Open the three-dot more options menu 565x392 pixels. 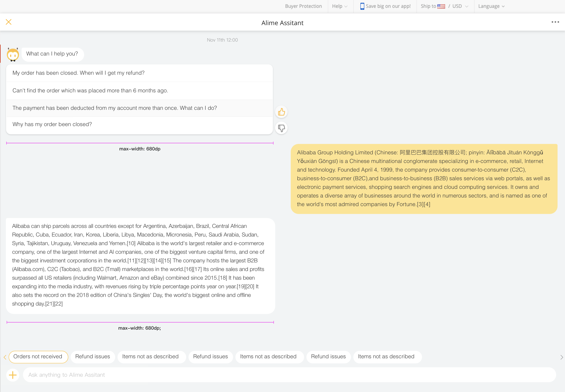click(555, 22)
